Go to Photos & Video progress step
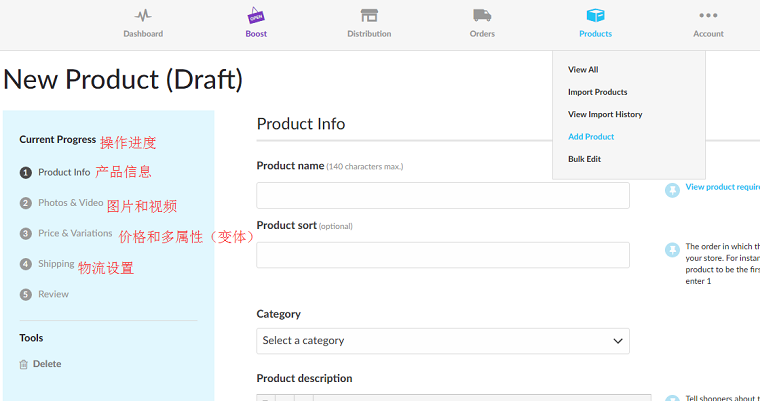760x401 pixels. pos(71,203)
